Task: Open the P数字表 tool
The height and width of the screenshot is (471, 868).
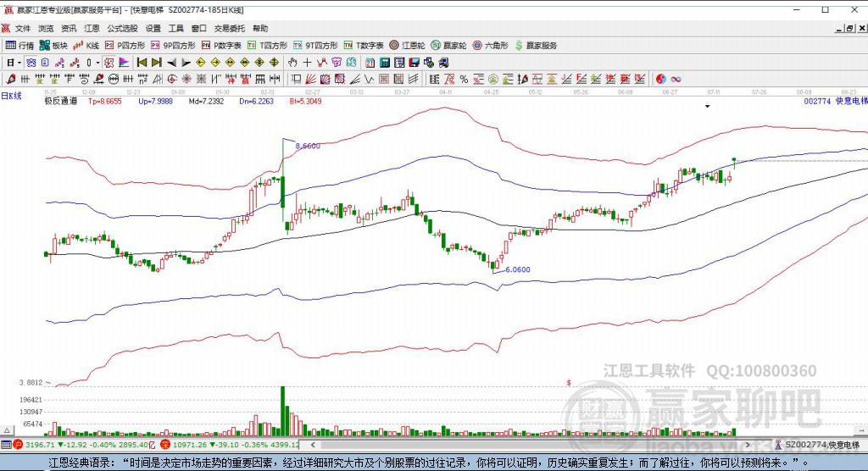Action: (x=221, y=46)
